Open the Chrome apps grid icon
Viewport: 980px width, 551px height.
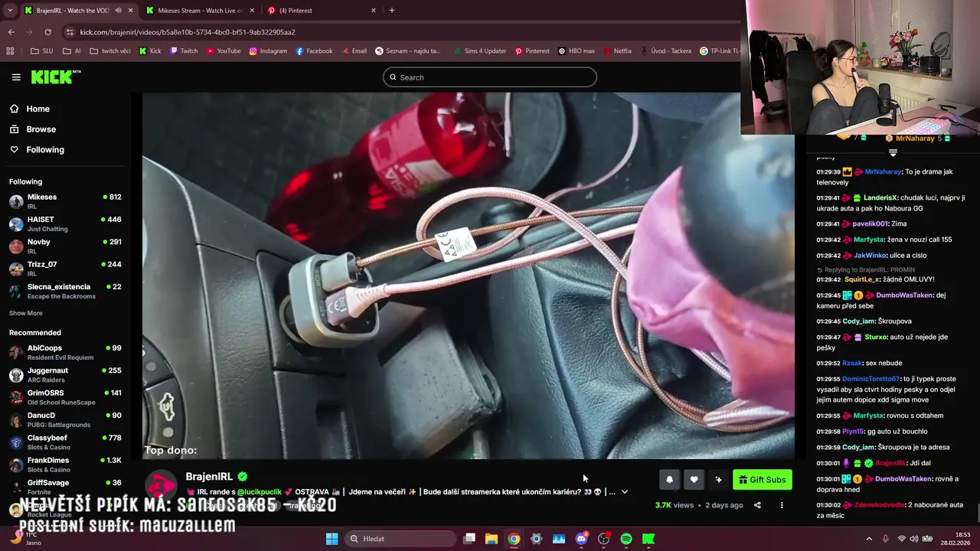tap(10, 51)
